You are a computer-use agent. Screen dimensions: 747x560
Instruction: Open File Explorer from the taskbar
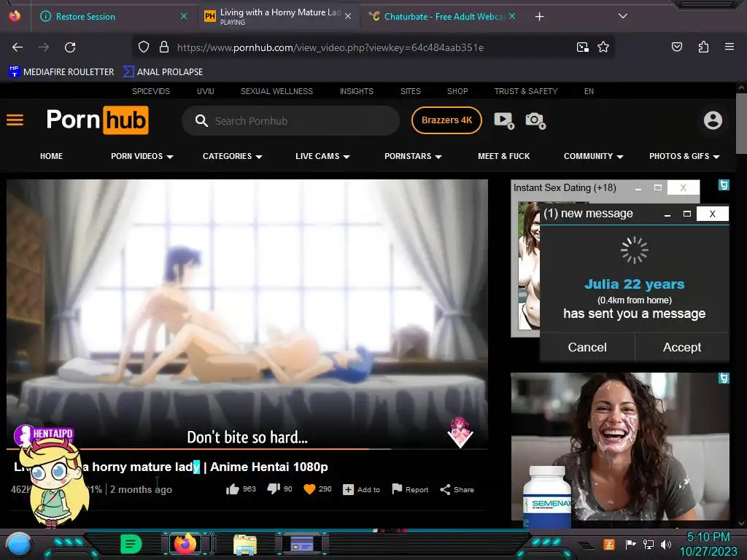tap(245, 544)
